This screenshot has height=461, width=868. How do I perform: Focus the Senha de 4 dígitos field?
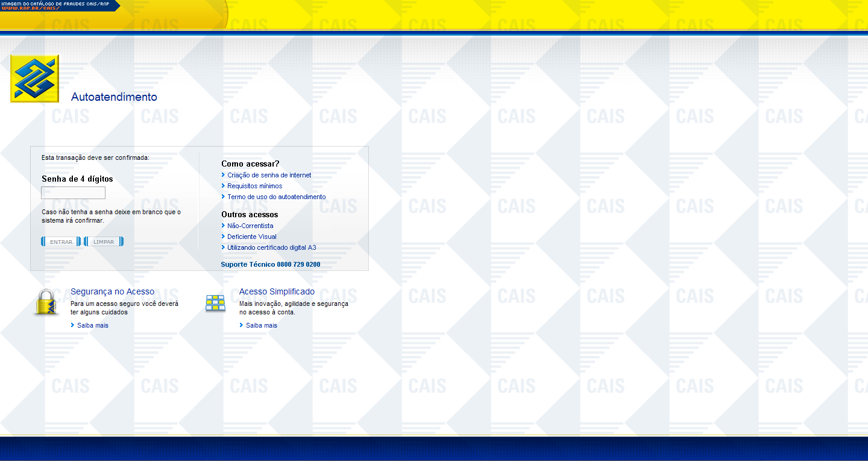pos(73,193)
